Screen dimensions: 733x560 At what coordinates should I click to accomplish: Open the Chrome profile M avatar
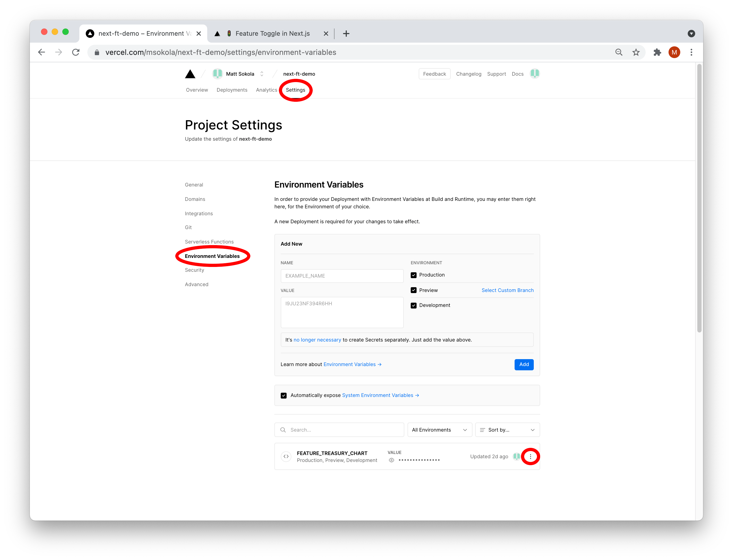[674, 52]
